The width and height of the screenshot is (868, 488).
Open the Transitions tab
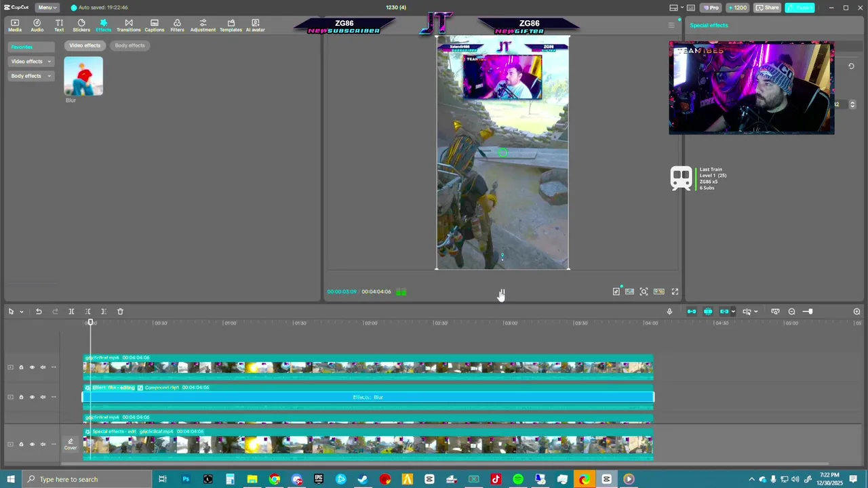click(128, 25)
